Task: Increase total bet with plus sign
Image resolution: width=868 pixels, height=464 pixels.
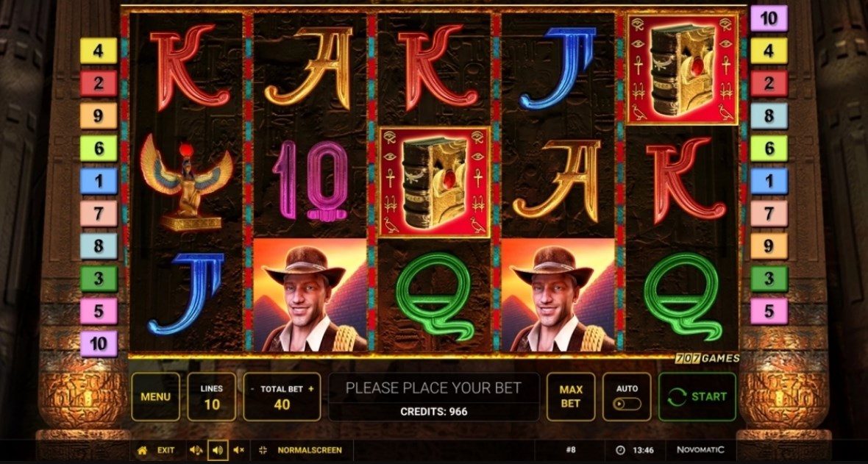Action: 310,389
